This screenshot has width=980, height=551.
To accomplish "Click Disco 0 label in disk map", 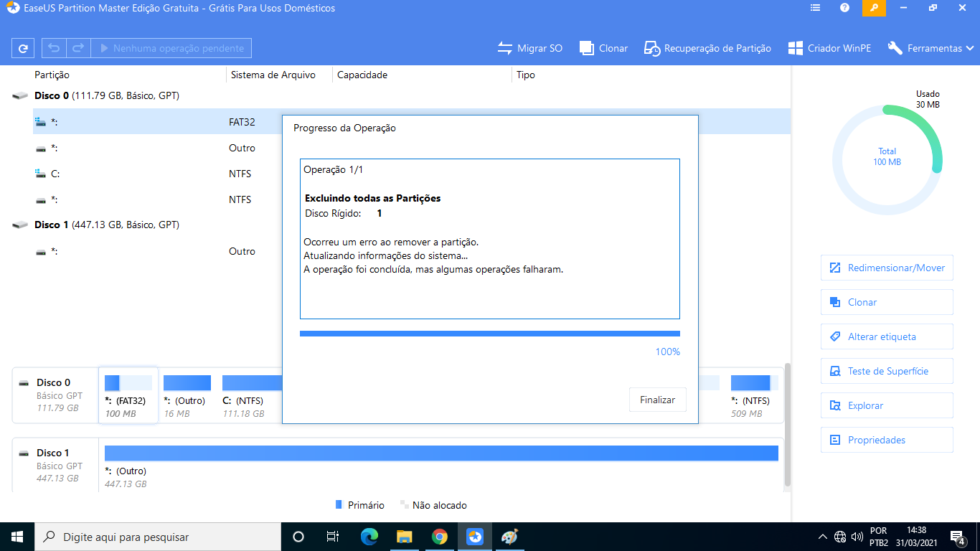I will click(x=54, y=382).
